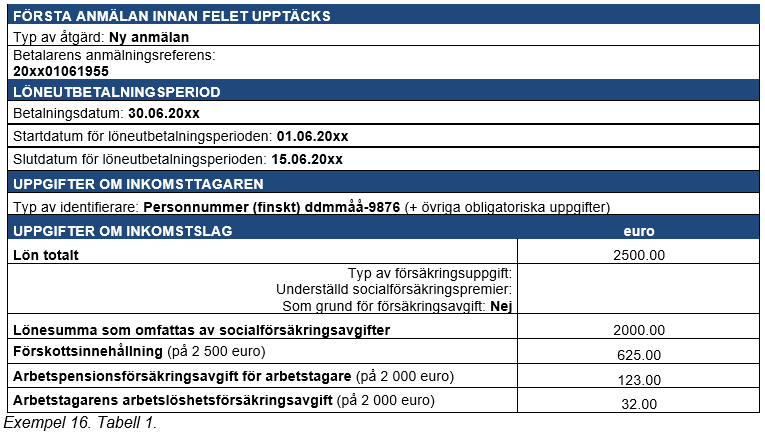This screenshot has width=765, height=433.
Task: Click the 'UPPGIFTER OM INKOMSTTAGAREN' header
Action: [137, 183]
